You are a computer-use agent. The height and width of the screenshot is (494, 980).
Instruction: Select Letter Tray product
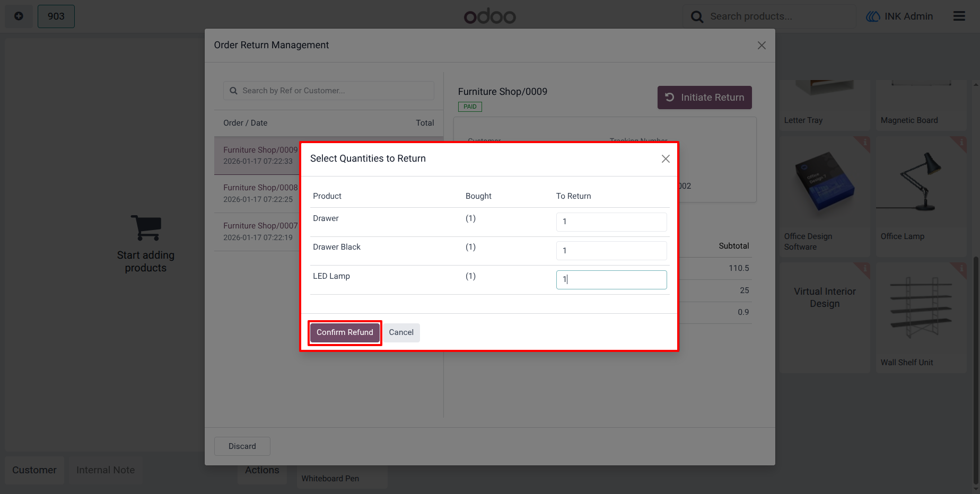(825, 105)
